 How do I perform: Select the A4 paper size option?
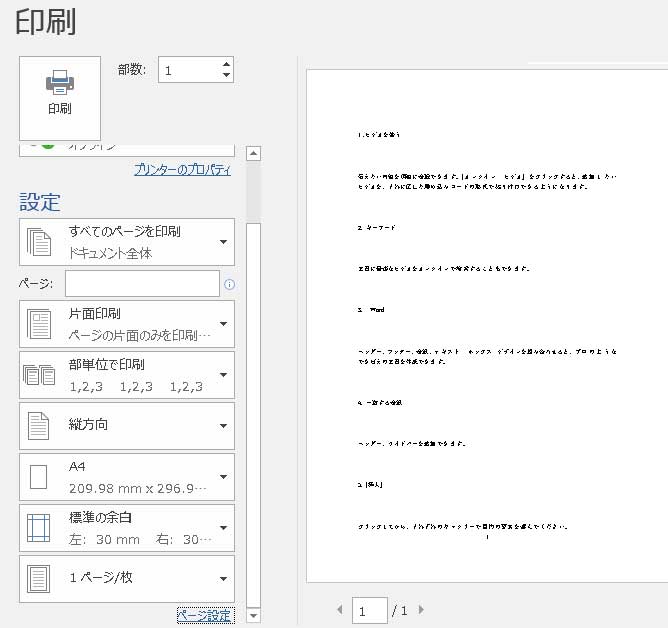click(x=127, y=477)
